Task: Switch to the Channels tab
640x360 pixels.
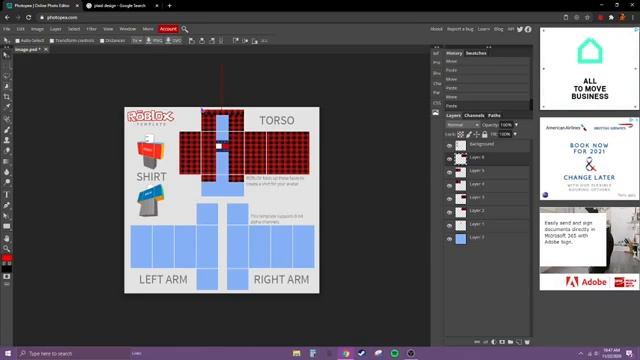Action: click(x=474, y=116)
